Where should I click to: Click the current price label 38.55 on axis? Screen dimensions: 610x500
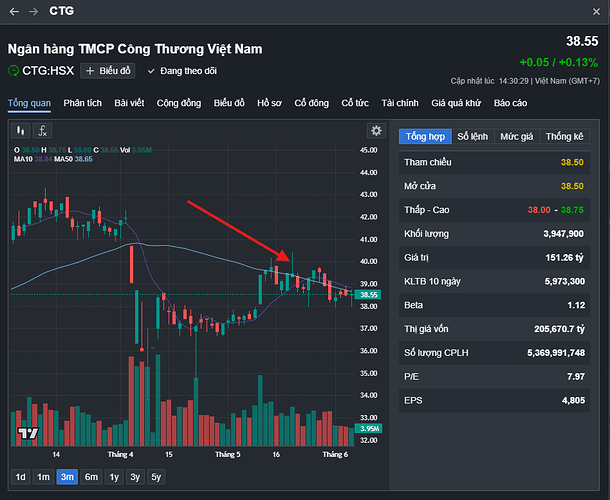coord(369,296)
